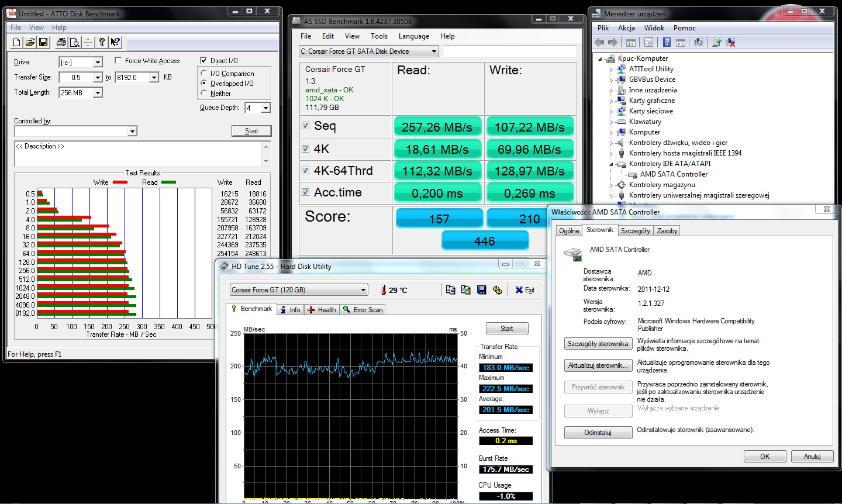Viewport: 842px width, 504px height.
Task: Open the maximum Transfer Size dropdown showing 8192.0
Action: (154, 77)
